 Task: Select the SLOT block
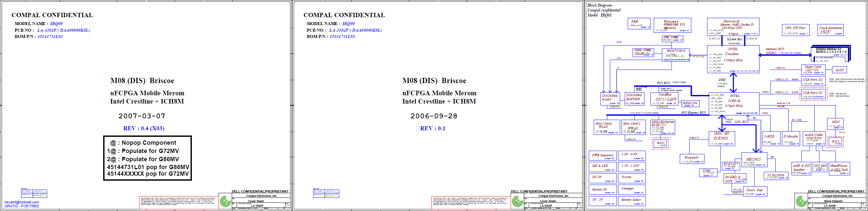(x=840, y=70)
